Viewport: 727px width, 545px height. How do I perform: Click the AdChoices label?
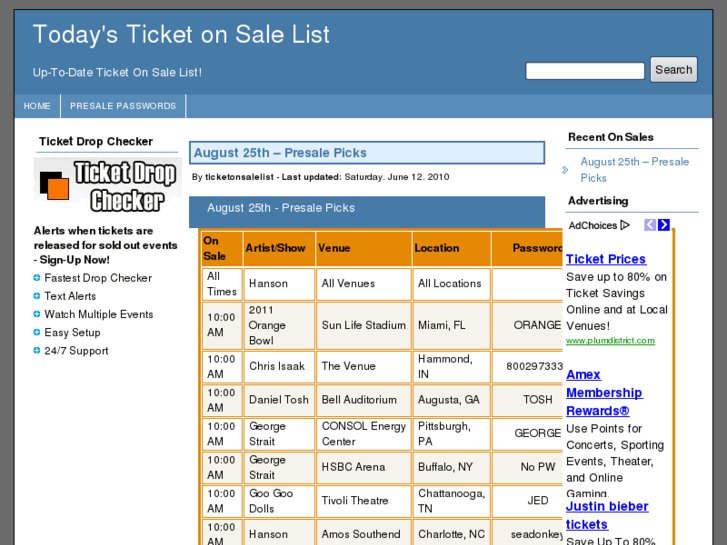(x=593, y=225)
